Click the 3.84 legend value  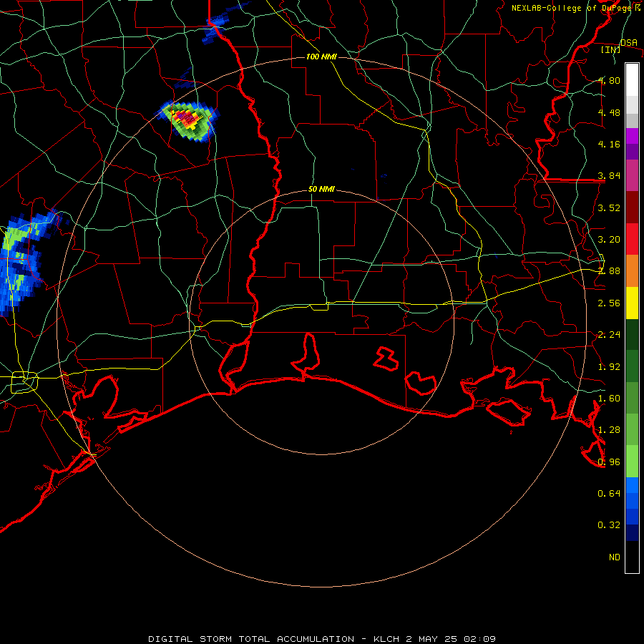tap(609, 176)
